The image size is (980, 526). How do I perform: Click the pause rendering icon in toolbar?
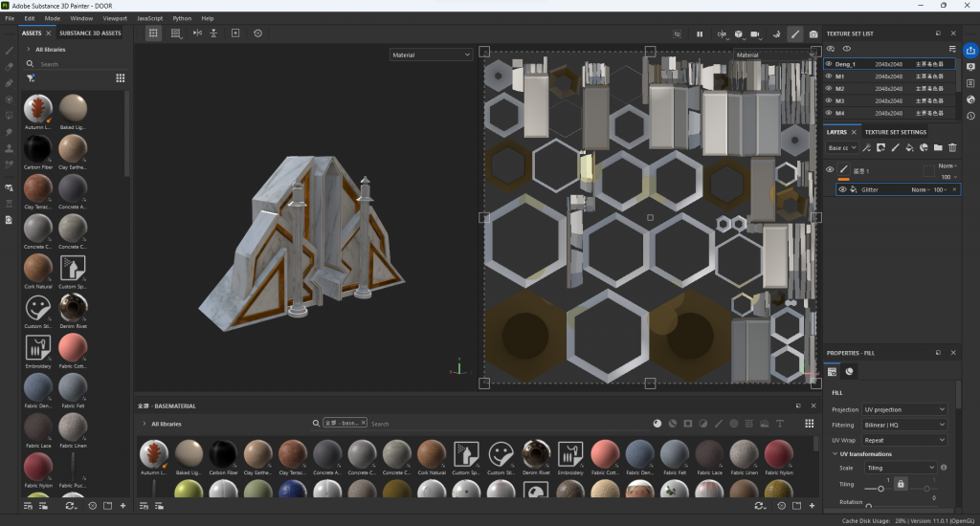[700, 33]
